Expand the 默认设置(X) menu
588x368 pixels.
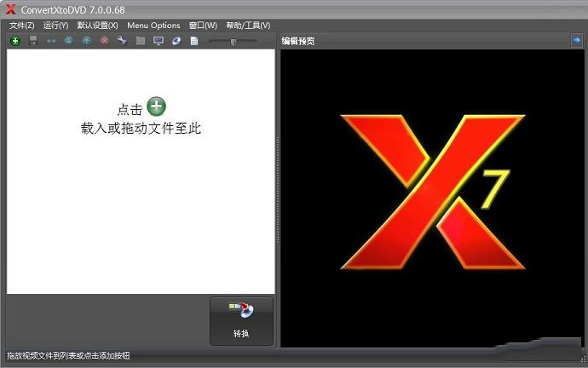point(97,26)
